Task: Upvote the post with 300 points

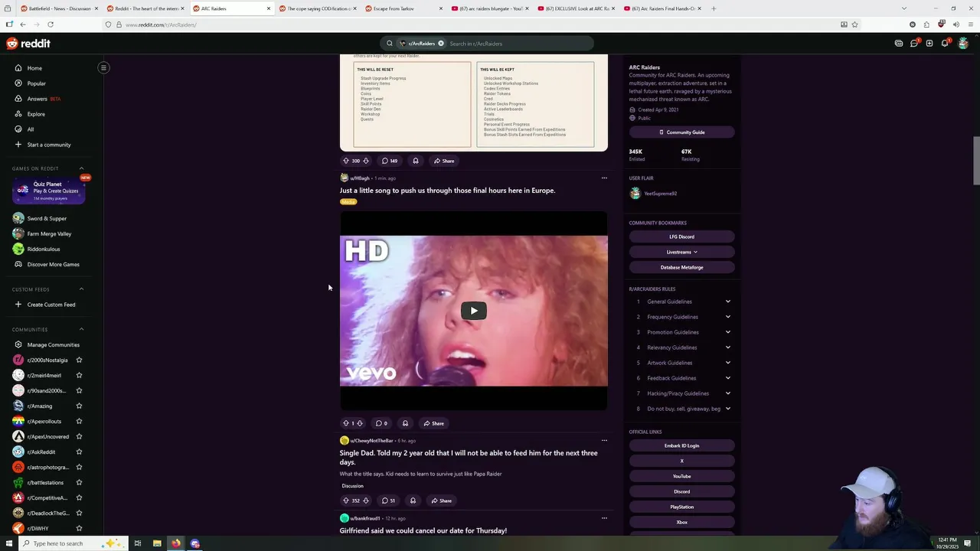Action: click(346, 161)
